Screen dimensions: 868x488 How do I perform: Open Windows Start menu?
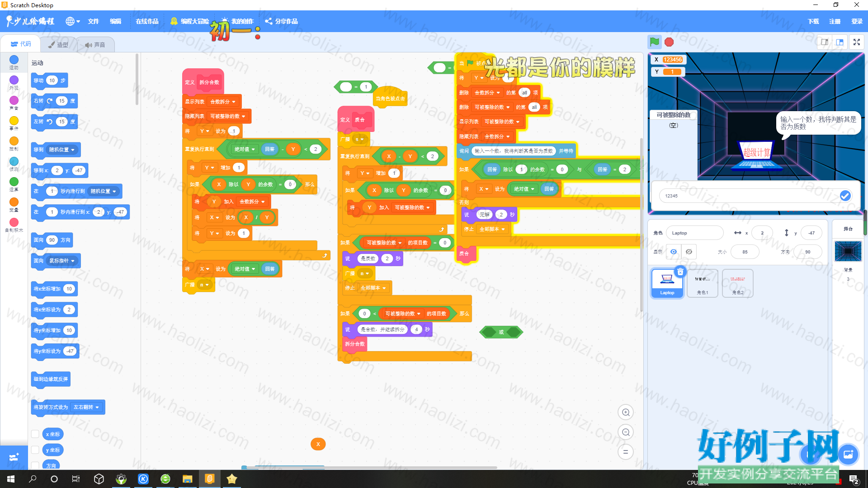click(11, 479)
